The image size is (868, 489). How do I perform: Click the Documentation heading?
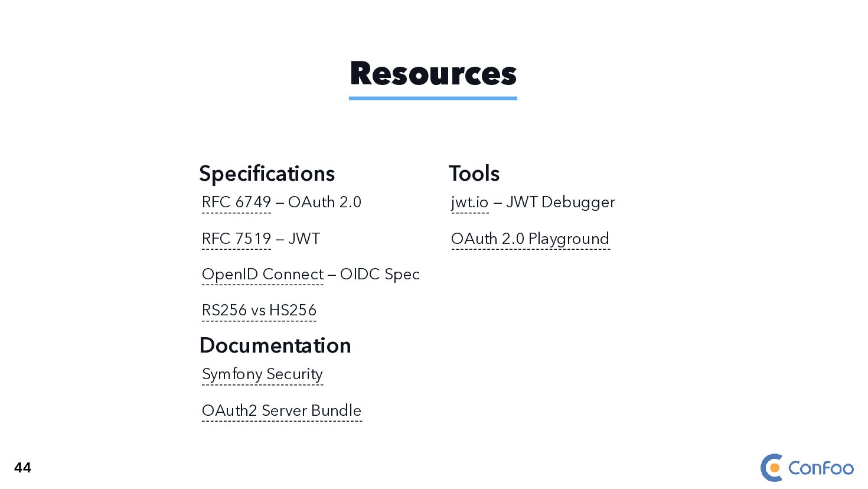[x=275, y=345]
